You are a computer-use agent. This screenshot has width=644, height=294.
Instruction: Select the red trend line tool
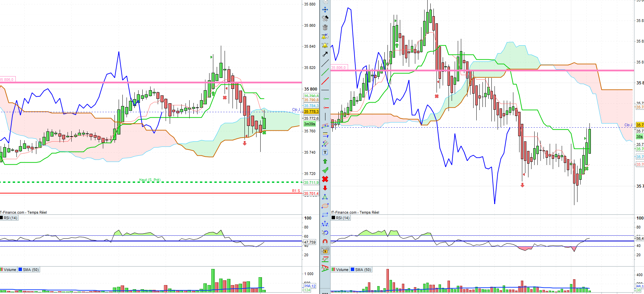(325, 81)
